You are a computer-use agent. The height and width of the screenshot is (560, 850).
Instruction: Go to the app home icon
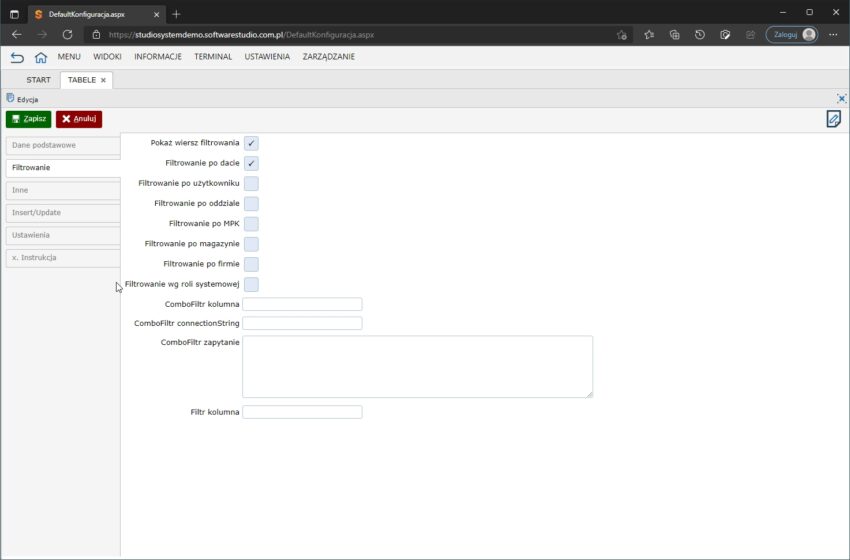[x=41, y=57]
